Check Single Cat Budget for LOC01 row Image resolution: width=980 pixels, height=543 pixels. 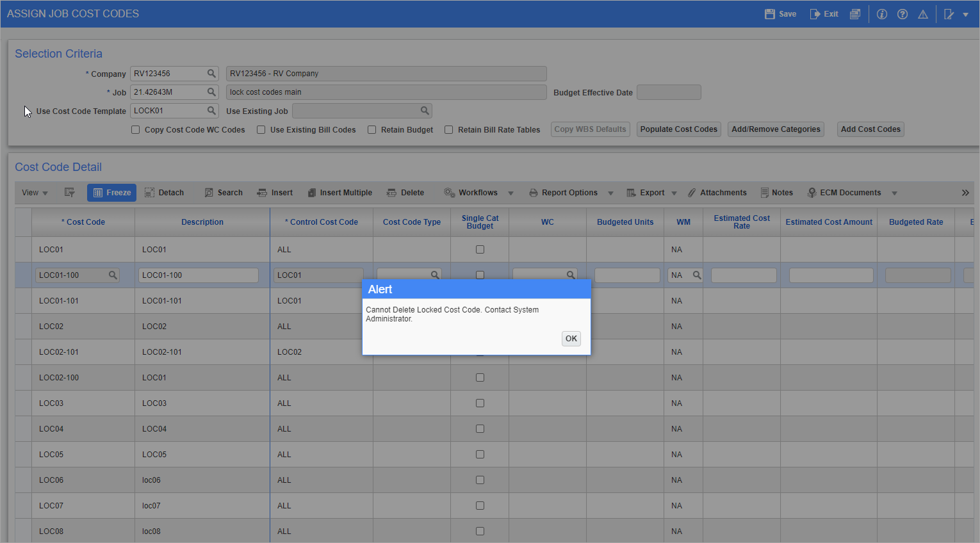pos(480,250)
